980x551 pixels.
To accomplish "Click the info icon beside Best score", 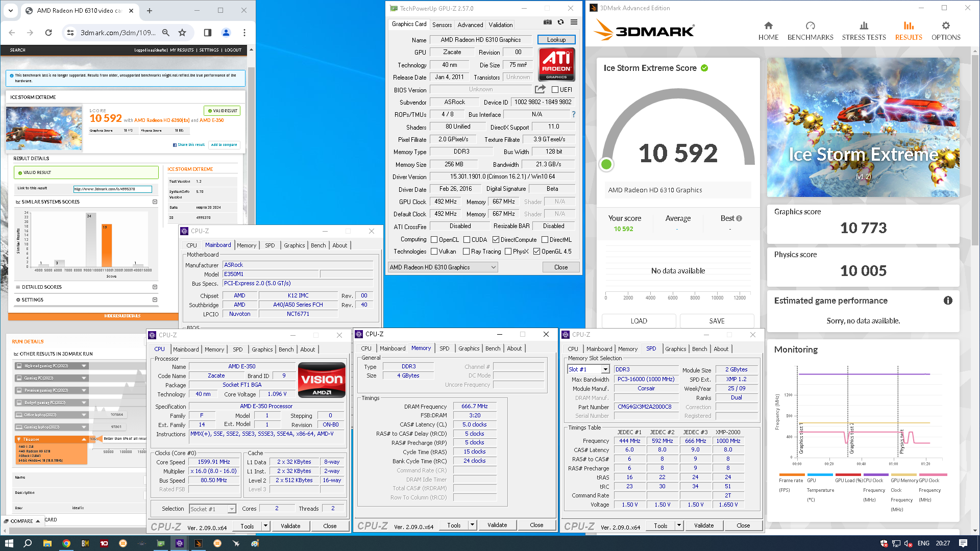I will [x=739, y=218].
